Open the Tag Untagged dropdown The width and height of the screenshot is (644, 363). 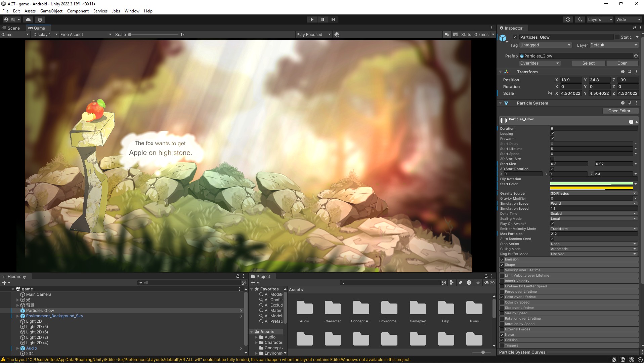point(545,45)
